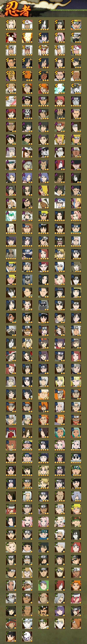This screenshot has height=644, width=87.
Task: Pick the white-faced mask portrait in the last row
Action: 27,637
